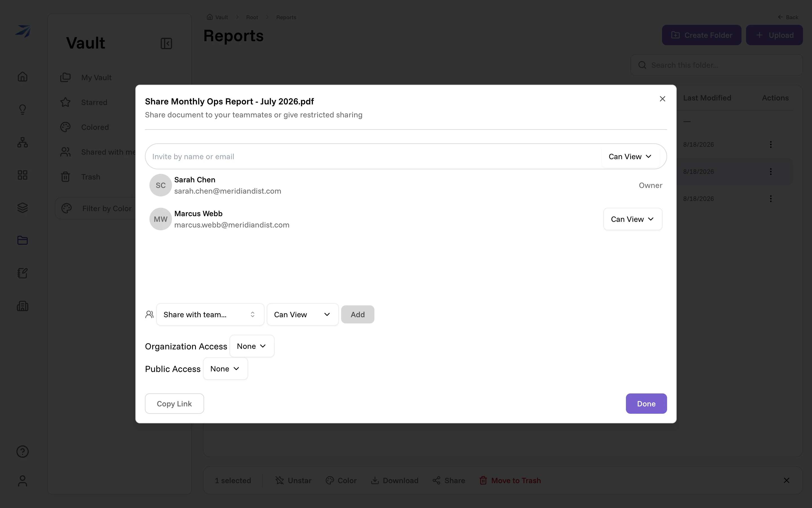This screenshot has width=812, height=508.
Task: Change Marcus Webb's Can View permission
Action: [632, 219]
